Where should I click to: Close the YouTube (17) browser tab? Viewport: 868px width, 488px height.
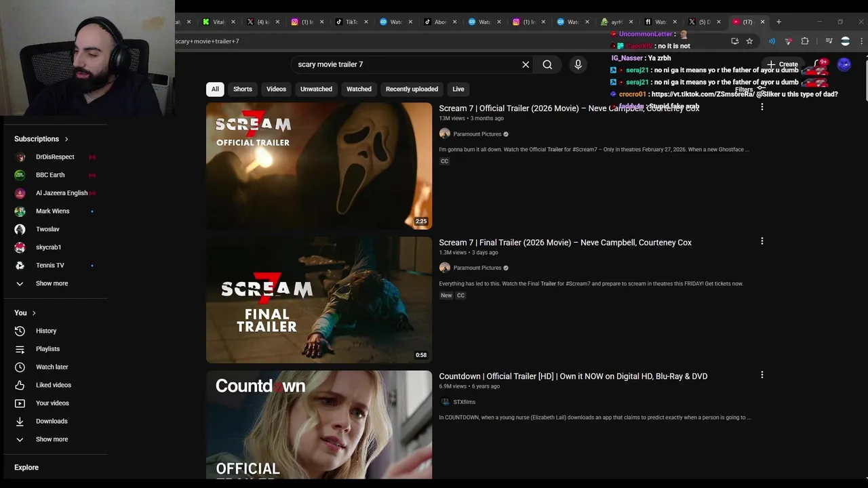(x=762, y=22)
